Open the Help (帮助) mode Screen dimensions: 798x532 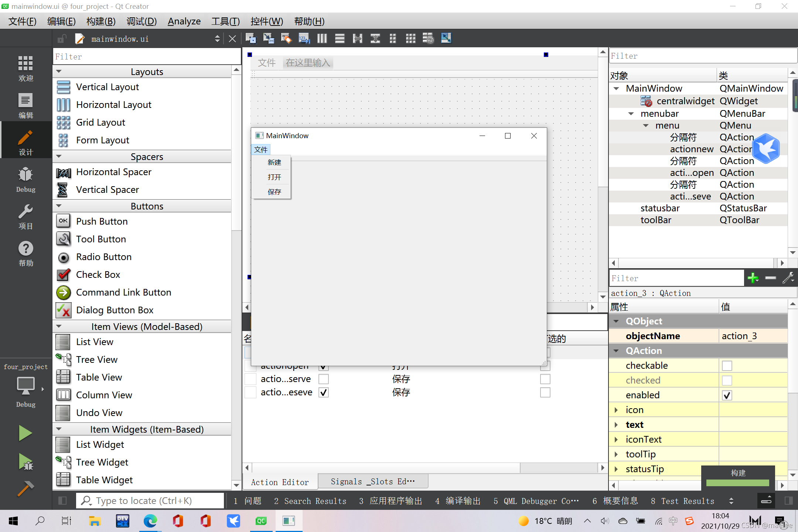25,253
